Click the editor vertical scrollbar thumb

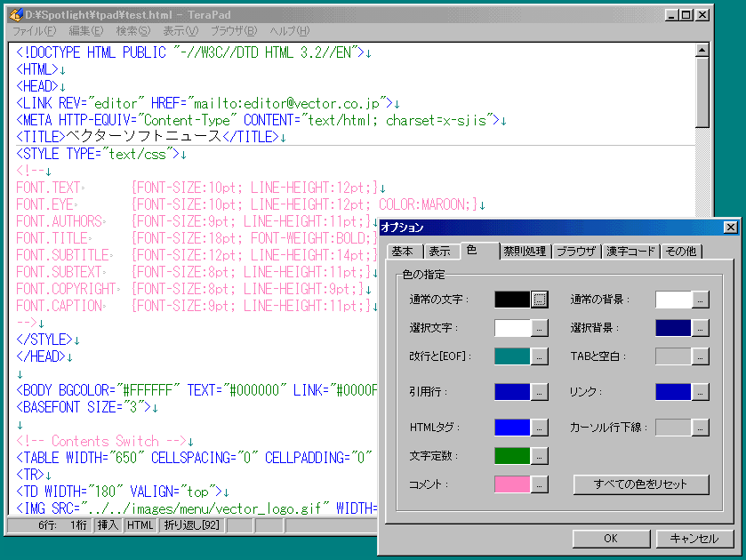coord(702,92)
